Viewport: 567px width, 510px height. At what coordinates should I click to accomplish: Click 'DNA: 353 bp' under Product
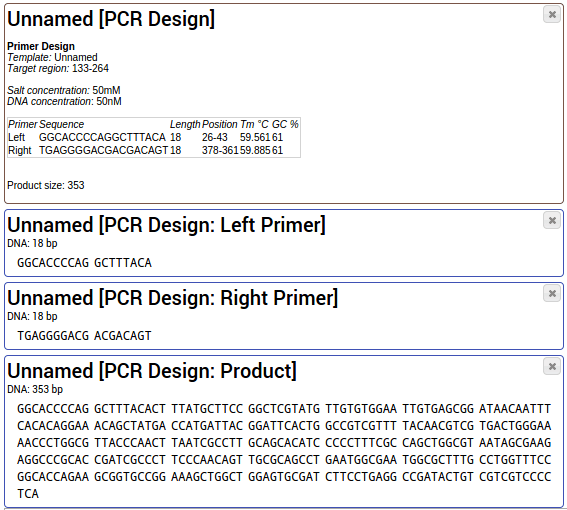[35, 390]
